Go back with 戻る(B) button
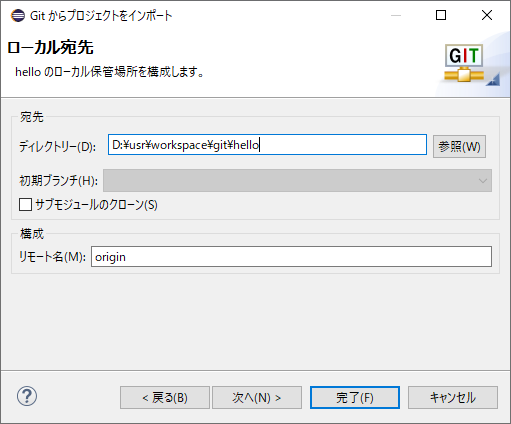Screen dimensions: 511x424 point(165,397)
